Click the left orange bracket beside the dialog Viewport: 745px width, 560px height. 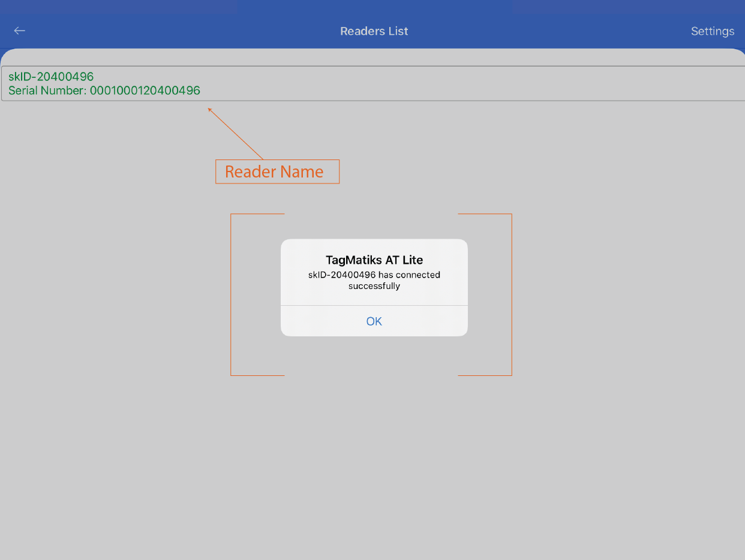tap(231, 294)
